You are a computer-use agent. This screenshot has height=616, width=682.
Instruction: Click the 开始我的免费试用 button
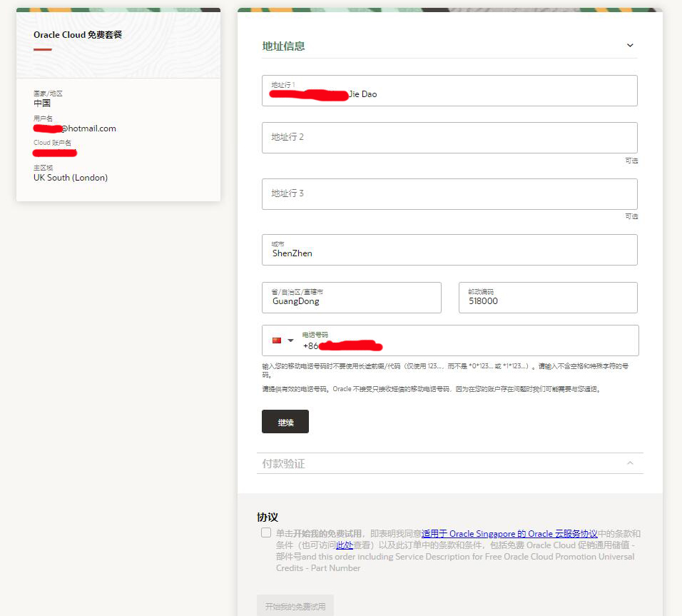295,606
